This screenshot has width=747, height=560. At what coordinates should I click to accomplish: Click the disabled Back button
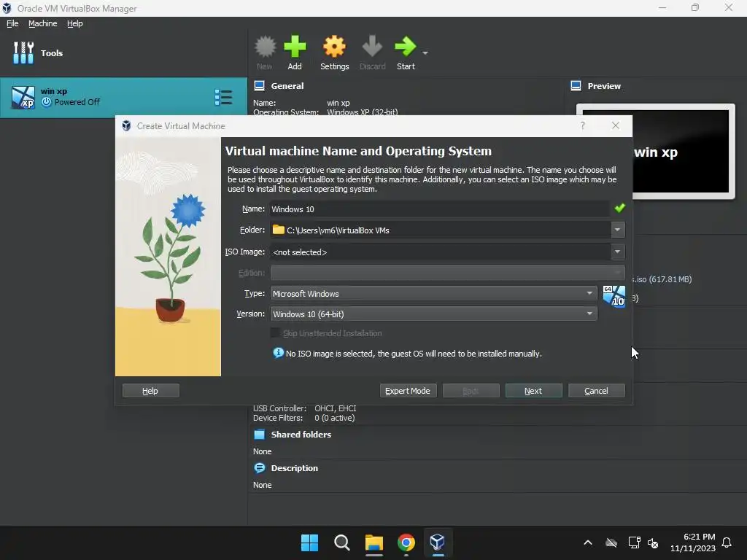(x=471, y=391)
